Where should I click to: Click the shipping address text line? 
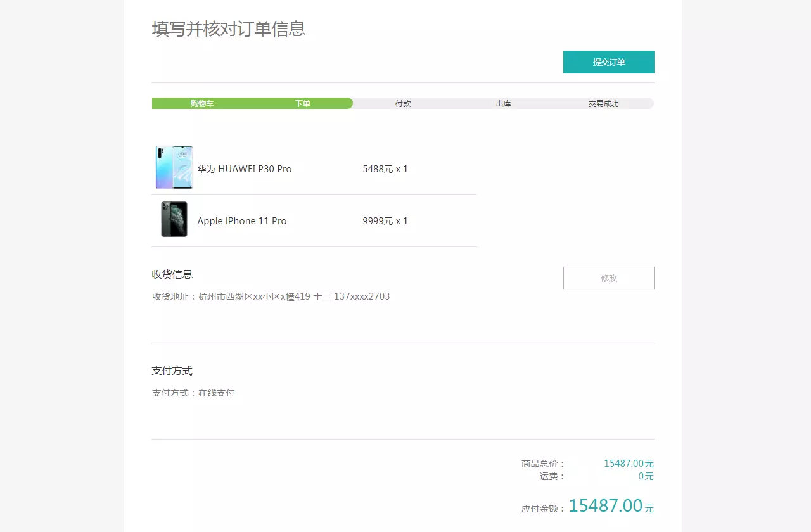pyautogui.click(x=271, y=296)
